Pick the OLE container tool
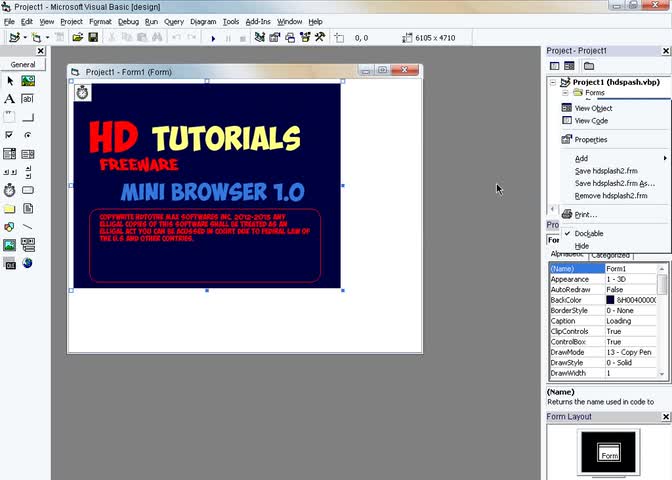The width and height of the screenshot is (672, 480). click(x=10, y=263)
